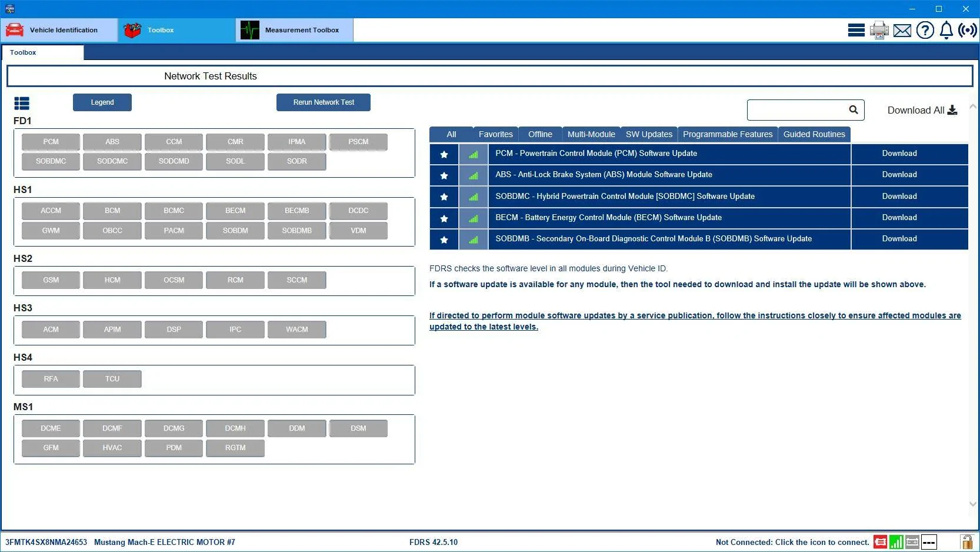Image resolution: width=980 pixels, height=552 pixels.
Task: Click the search magnifier icon
Action: pos(854,109)
